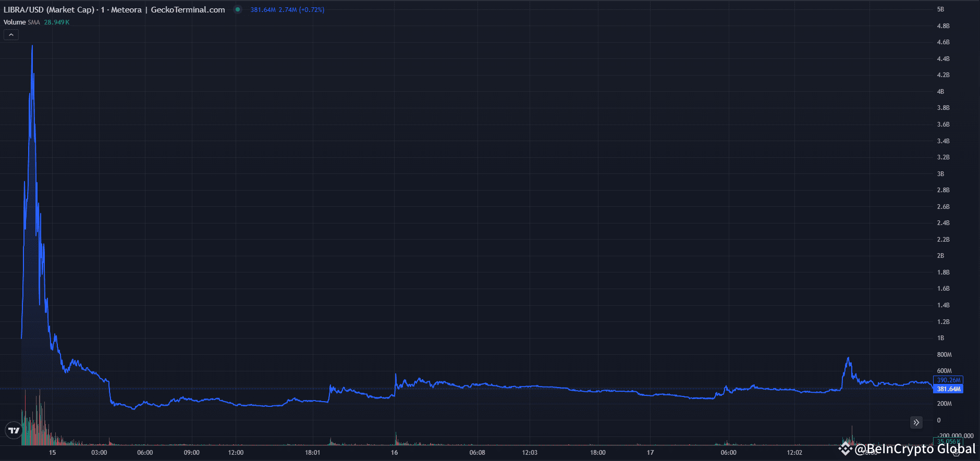Click the LIBRA/USD (Market Cap) symbol title
Image resolution: width=980 pixels, height=461 pixels.
(49, 10)
